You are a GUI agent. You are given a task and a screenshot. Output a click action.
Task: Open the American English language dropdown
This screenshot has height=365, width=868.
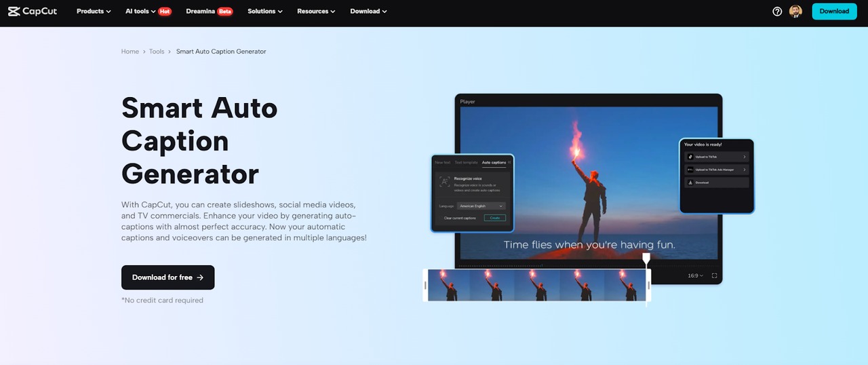click(481, 206)
